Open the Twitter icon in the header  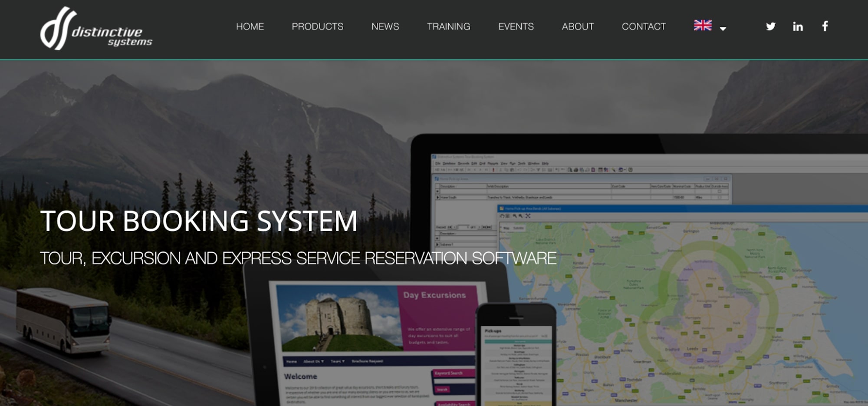770,26
